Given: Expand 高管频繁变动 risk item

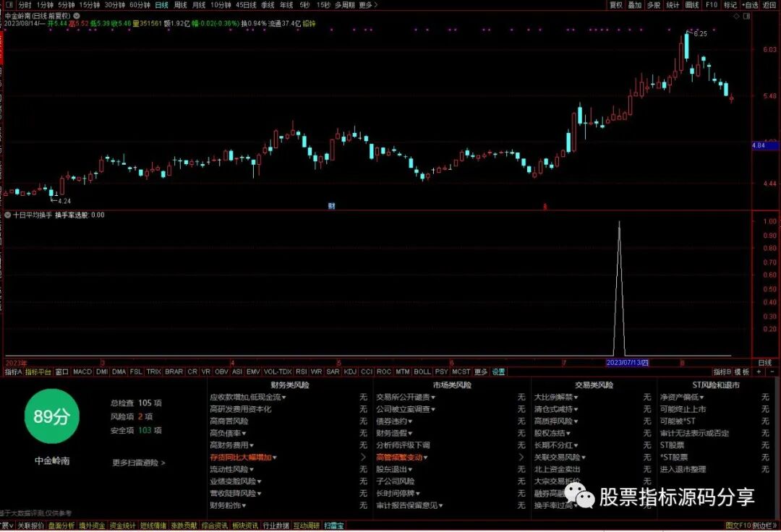Looking at the screenshot, I should point(402,457).
